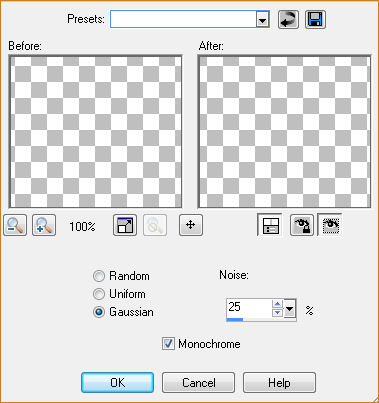The height and width of the screenshot is (403, 379).
Task: Open the Presets dropdown list
Action: (263, 21)
